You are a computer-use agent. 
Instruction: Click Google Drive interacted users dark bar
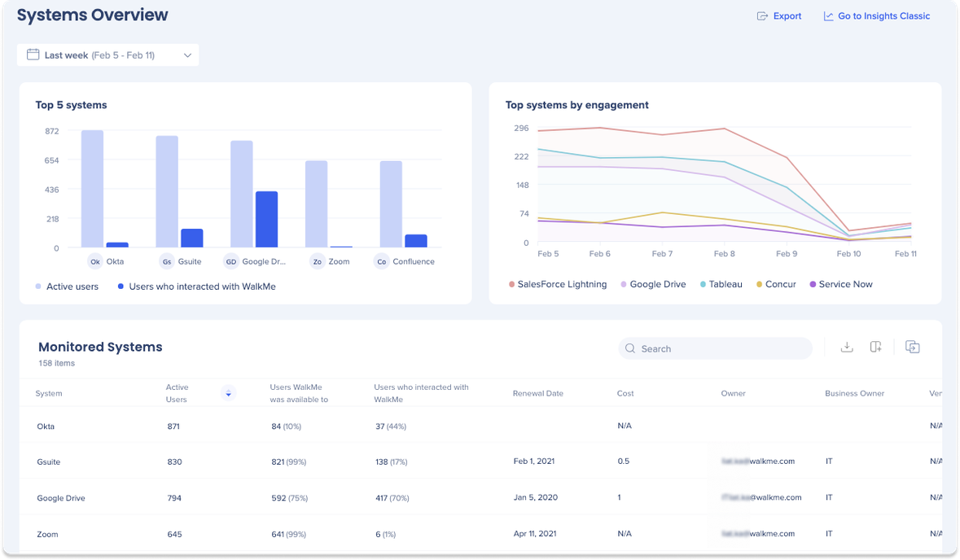pyautogui.click(x=266, y=219)
